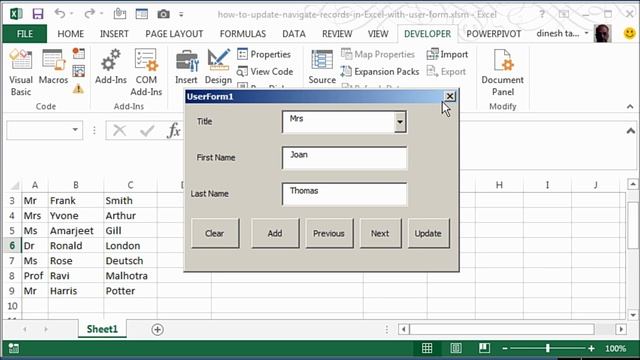Undo the last action

point(60,14)
